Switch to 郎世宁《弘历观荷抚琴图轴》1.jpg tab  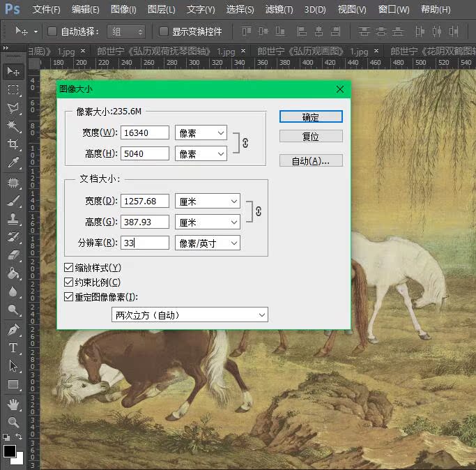[x=166, y=51]
